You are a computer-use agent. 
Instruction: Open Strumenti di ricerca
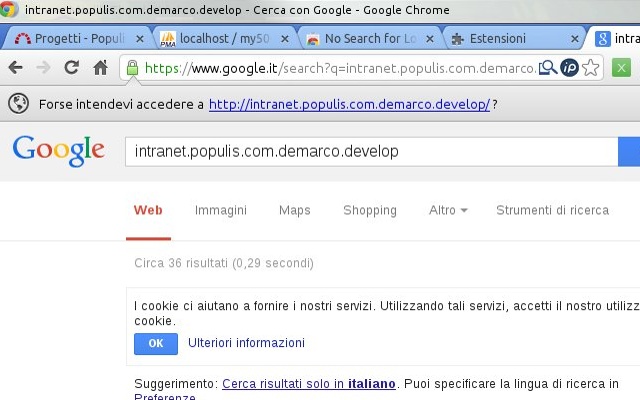tap(553, 210)
